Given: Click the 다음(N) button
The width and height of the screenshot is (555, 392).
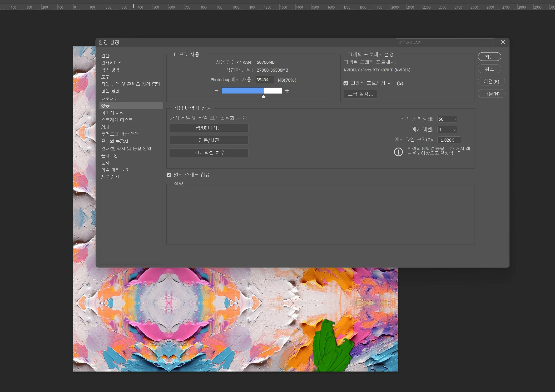Looking at the screenshot, I should click(491, 94).
